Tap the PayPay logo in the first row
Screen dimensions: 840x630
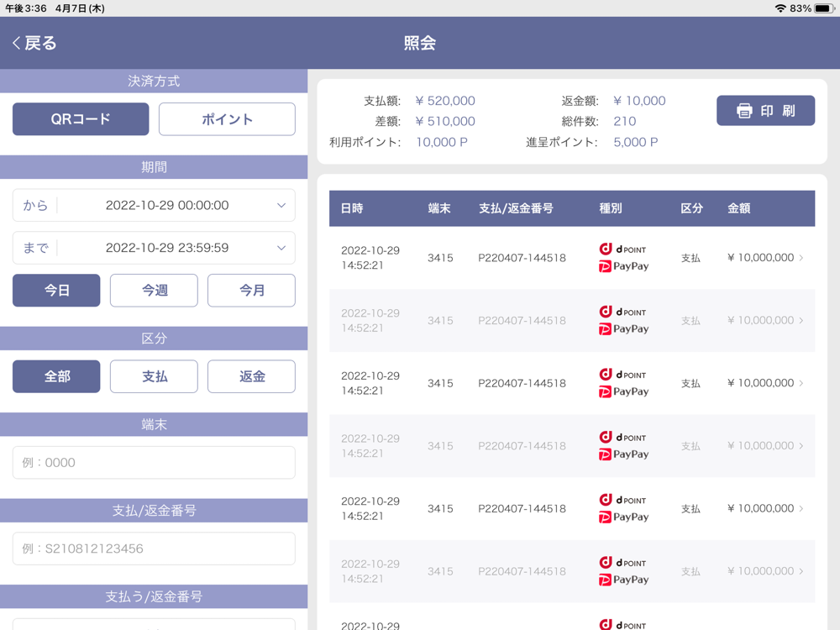pyautogui.click(x=623, y=266)
